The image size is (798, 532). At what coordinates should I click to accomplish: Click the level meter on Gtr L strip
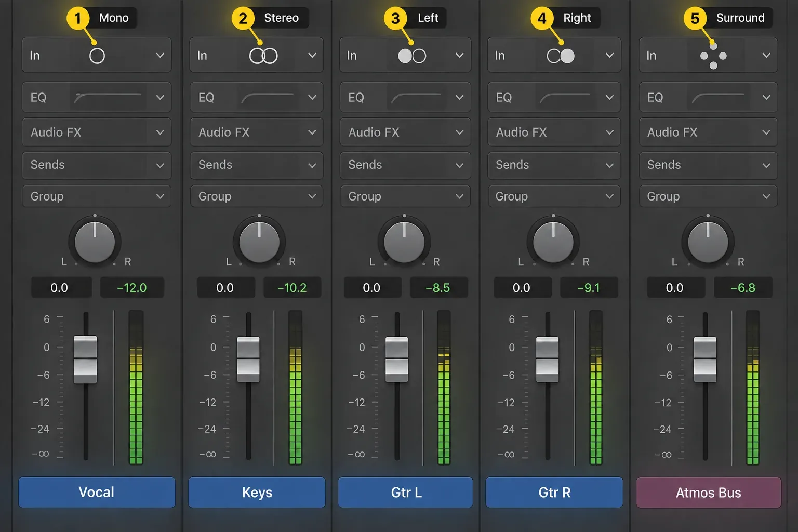point(444,387)
